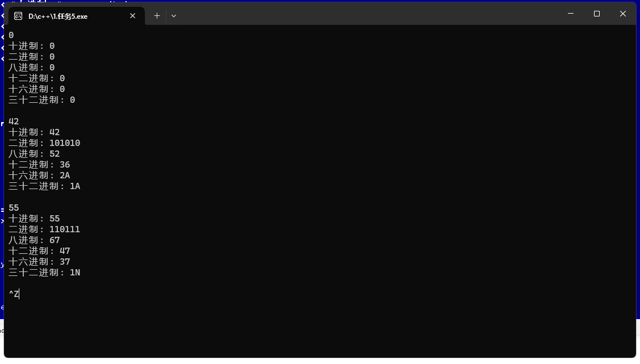
Task: Click the line '二进制: 0'
Action: [32, 57]
